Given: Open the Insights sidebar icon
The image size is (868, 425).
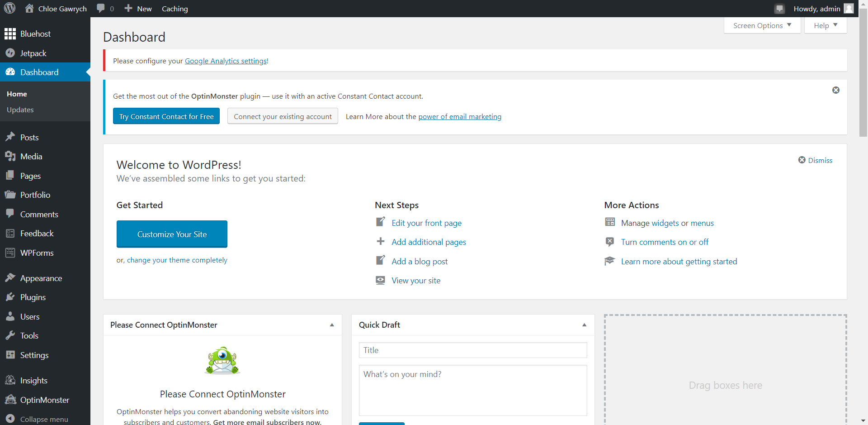Looking at the screenshot, I should 10,380.
